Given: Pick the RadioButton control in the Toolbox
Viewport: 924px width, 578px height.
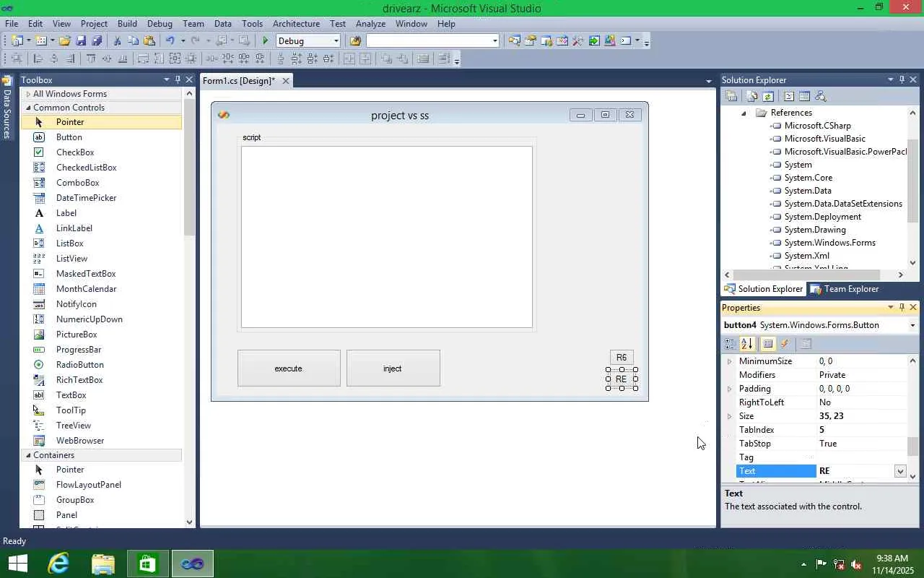Looking at the screenshot, I should point(101,365).
